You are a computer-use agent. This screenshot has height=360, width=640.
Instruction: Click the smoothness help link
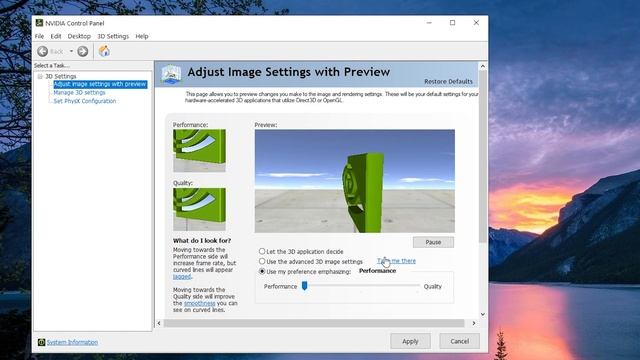point(199,303)
